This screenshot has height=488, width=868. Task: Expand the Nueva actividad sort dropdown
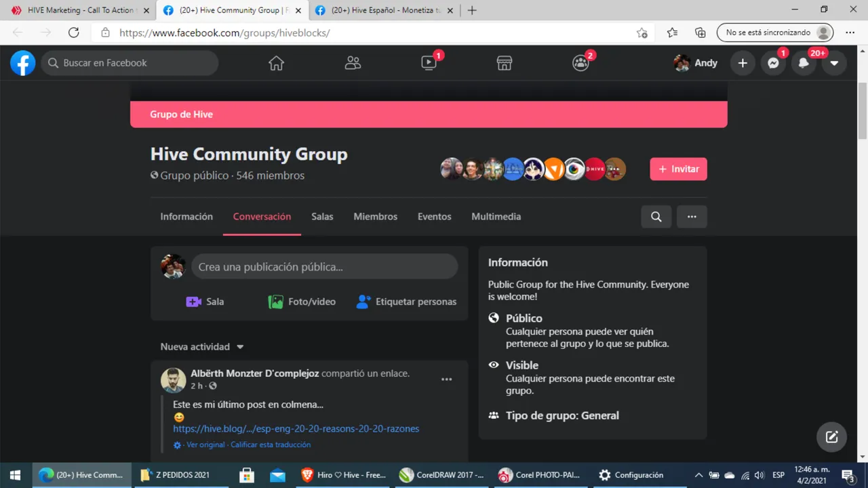(x=202, y=346)
